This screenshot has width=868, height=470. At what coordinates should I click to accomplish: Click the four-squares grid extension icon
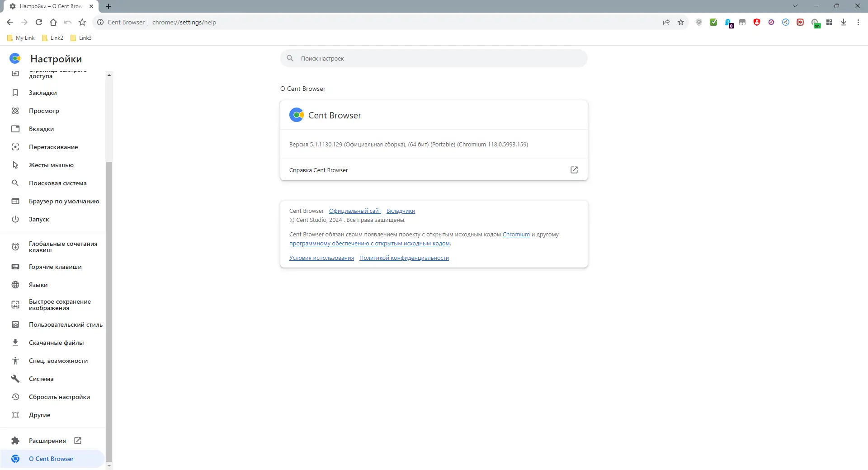(x=829, y=22)
